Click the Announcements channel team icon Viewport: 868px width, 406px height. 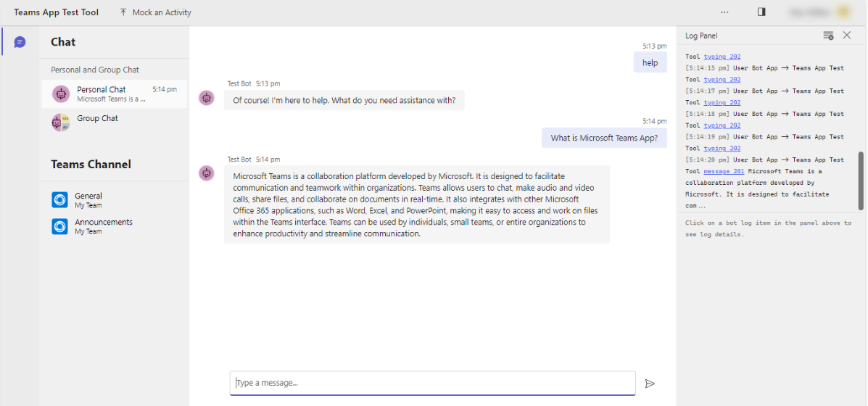[x=59, y=226]
